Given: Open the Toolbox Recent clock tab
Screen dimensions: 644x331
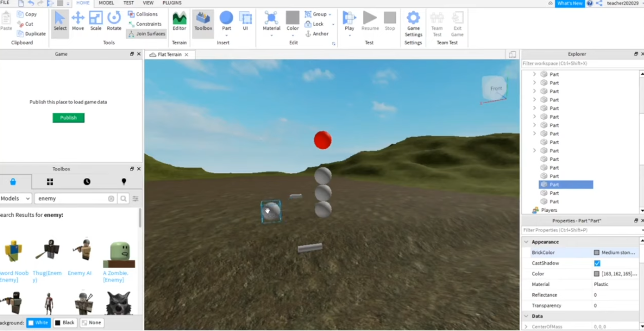Looking at the screenshot, I should (x=87, y=182).
